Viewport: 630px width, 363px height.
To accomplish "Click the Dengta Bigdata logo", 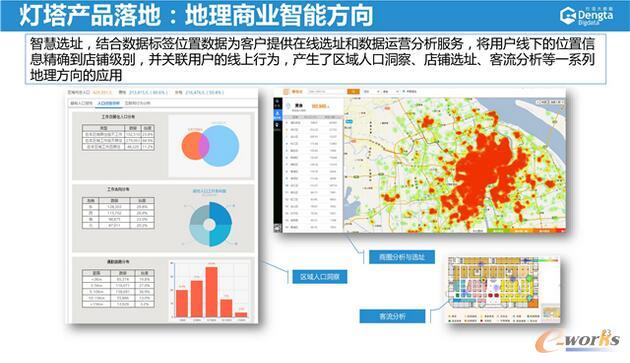I will tap(587, 16).
